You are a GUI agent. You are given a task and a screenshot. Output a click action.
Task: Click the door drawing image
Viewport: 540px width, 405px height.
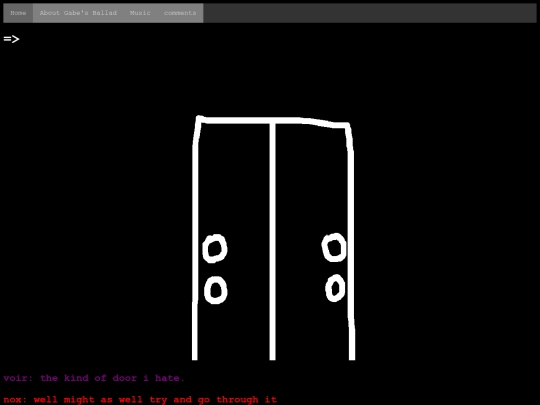click(x=273, y=238)
